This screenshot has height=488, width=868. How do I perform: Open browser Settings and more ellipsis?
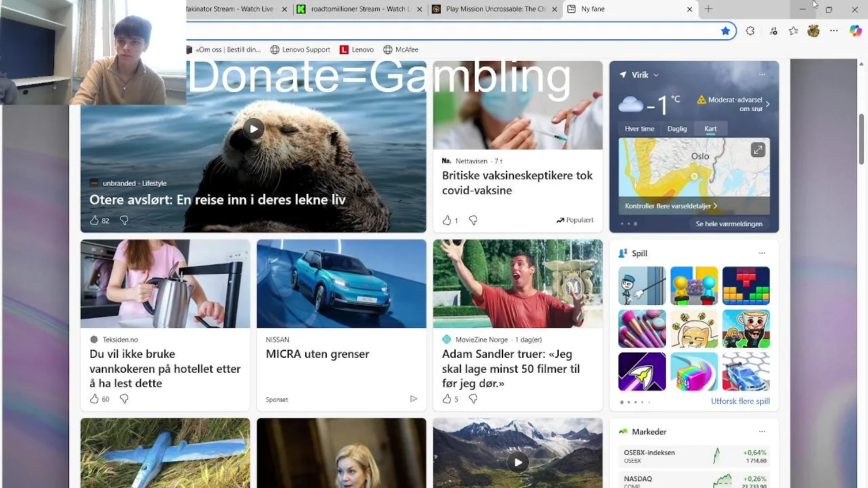834,30
